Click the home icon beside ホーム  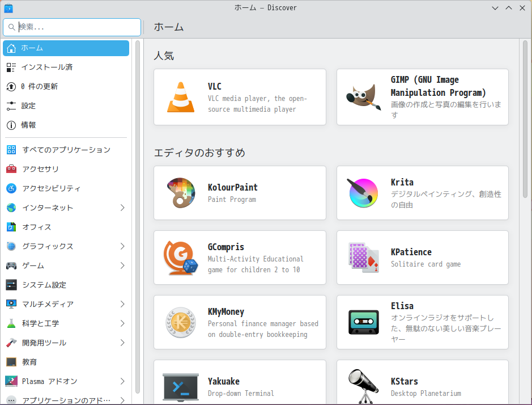tap(11, 48)
